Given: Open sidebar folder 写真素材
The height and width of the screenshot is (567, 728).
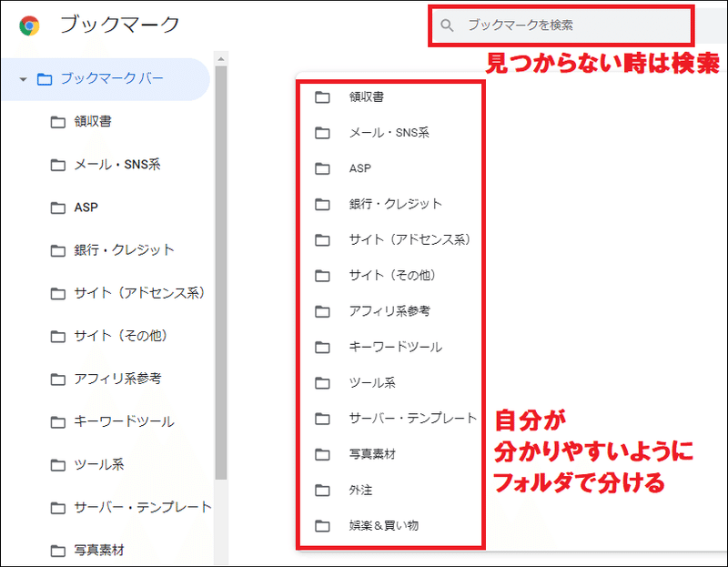Looking at the screenshot, I should point(99,551).
